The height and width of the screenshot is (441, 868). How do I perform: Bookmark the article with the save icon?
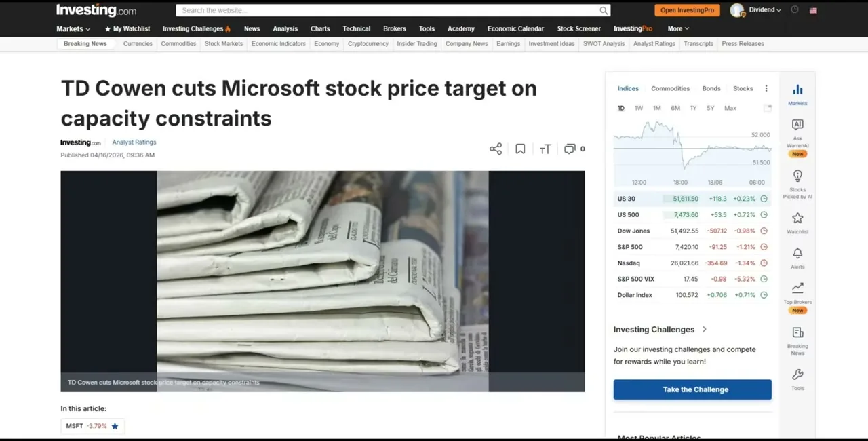coord(520,149)
